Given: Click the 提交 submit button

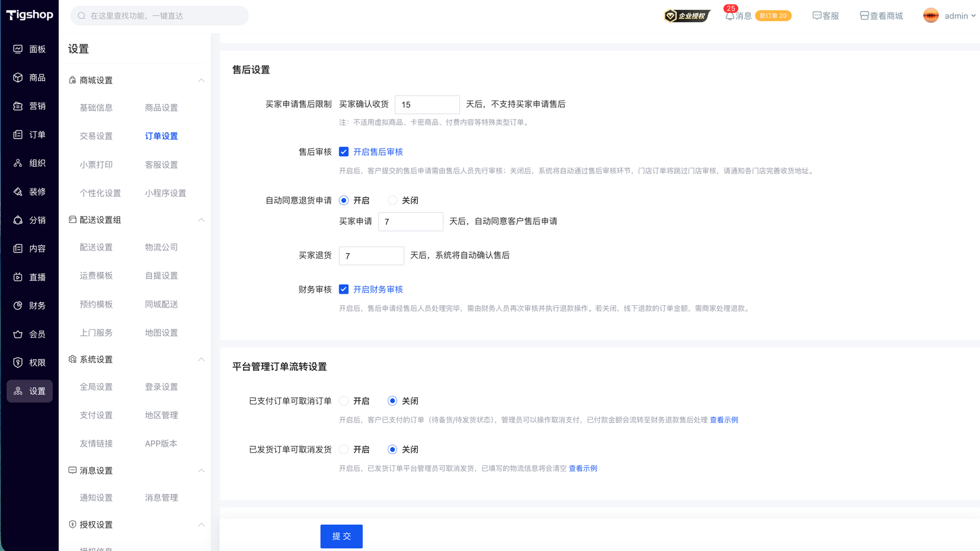Looking at the screenshot, I should click(x=341, y=536).
